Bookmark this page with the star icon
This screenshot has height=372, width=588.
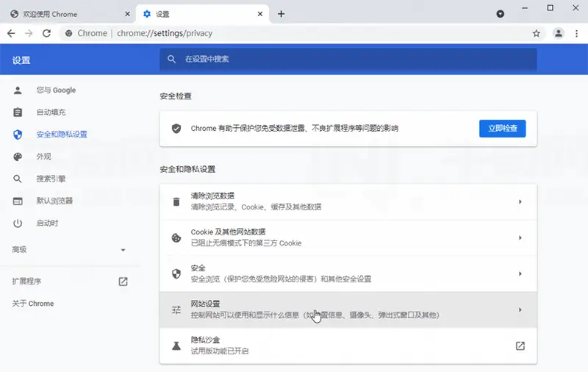point(537,33)
